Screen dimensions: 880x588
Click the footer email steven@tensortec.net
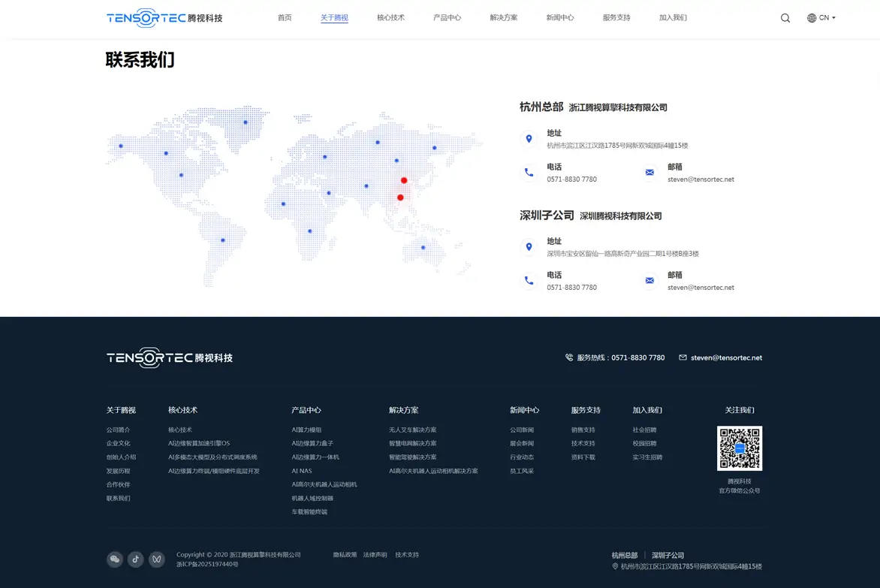[x=726, y=358]
